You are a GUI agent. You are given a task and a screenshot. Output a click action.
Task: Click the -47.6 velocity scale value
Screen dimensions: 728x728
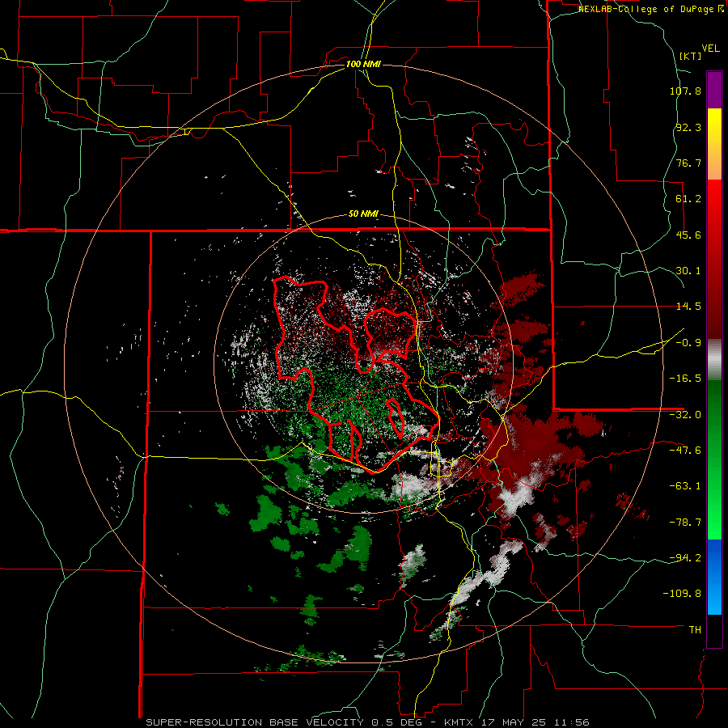[x=685, y=451]
